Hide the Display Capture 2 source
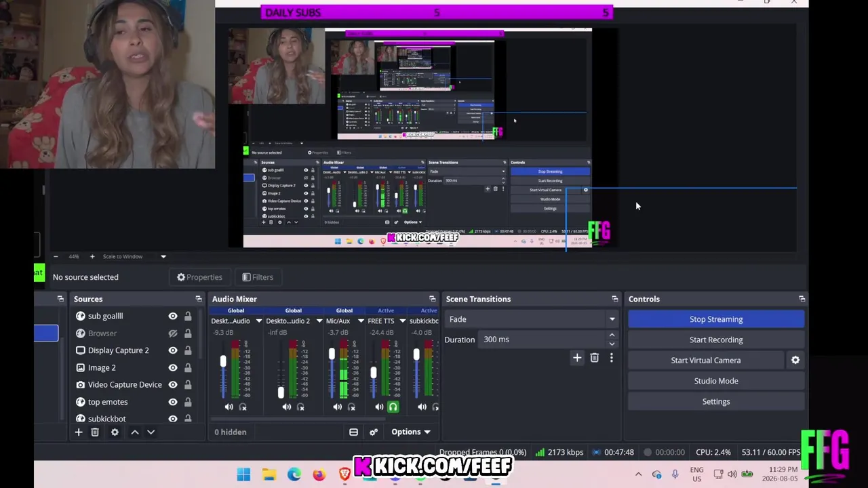This screenshot has height=488, width=868. [x=173, y=350]
